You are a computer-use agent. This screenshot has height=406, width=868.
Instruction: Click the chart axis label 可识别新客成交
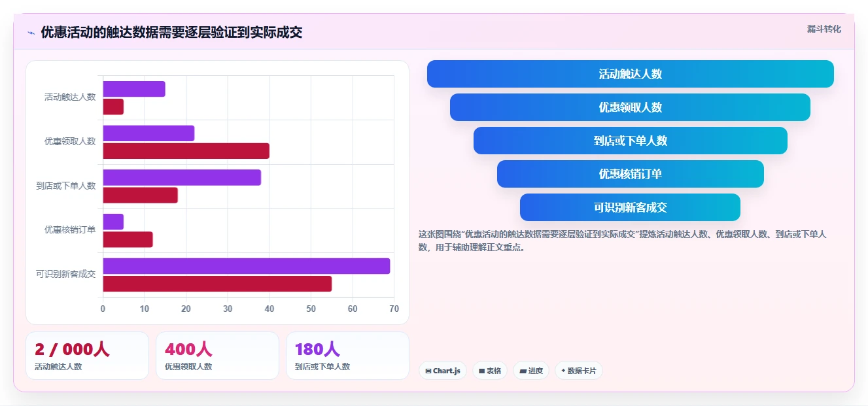(x=66, y=275)
